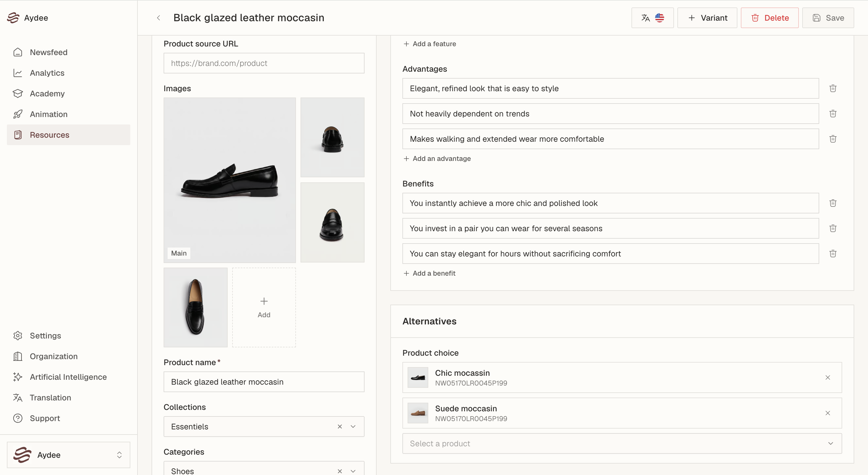
Task: Click the Settings gear icon
Action: click(18, 336)
